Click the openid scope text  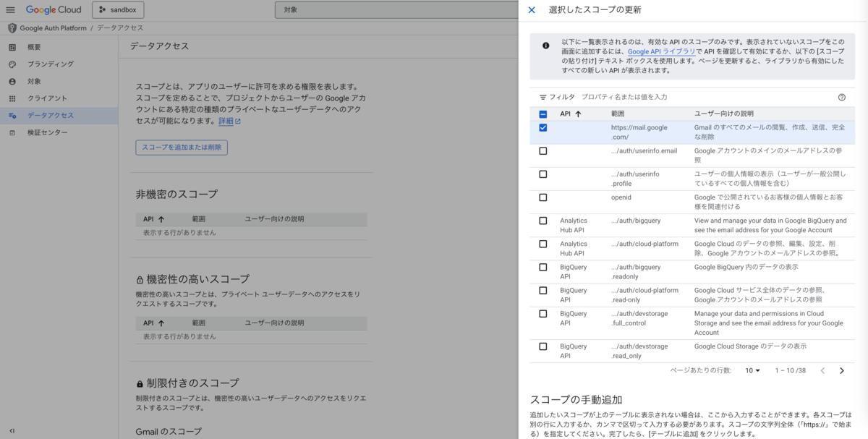pos(621,197)
